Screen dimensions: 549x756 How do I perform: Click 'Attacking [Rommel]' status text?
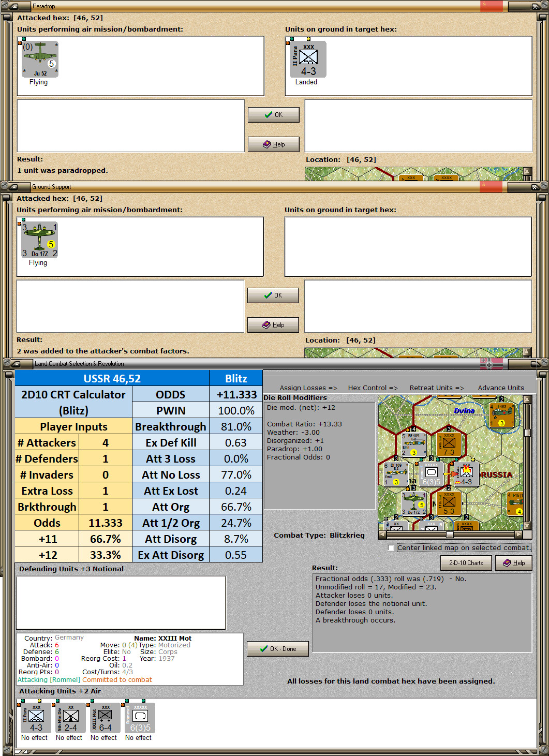(49, 679)
